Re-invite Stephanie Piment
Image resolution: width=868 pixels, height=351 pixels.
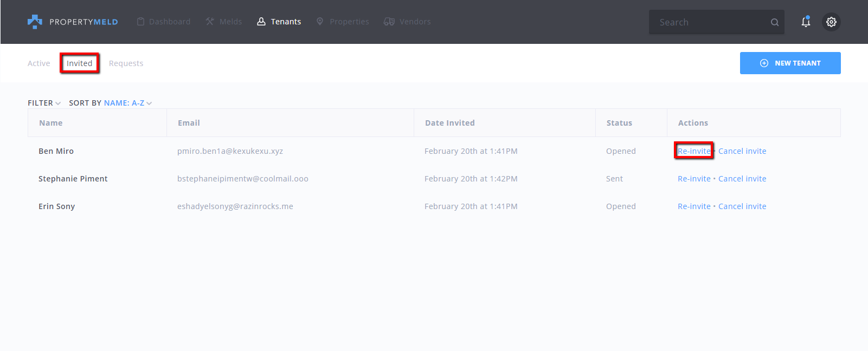pos(694,179)
